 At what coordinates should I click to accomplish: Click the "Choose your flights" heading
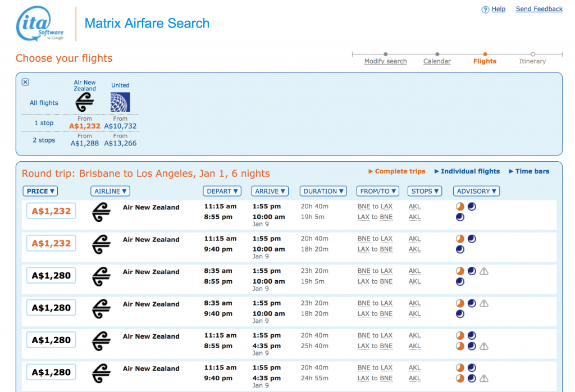click(64, 58)
